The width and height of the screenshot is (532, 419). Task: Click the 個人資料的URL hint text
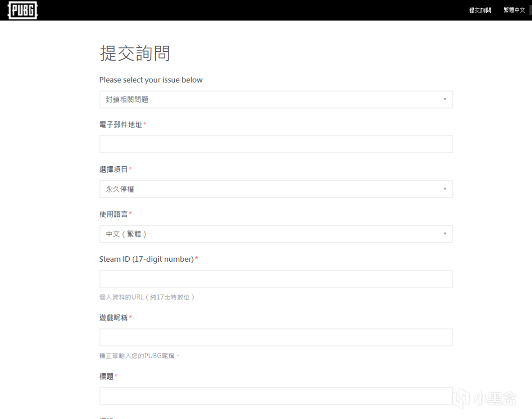[147, 297]
